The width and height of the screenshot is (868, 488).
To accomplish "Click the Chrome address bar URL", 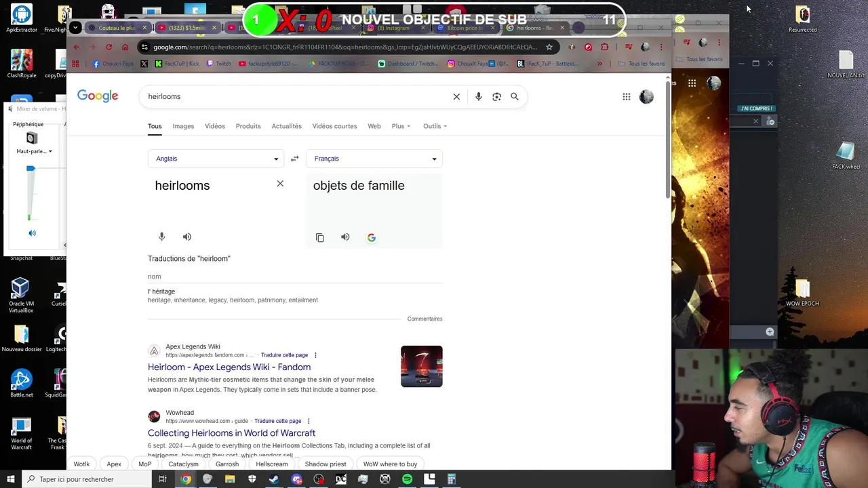I will click(346, 47).
